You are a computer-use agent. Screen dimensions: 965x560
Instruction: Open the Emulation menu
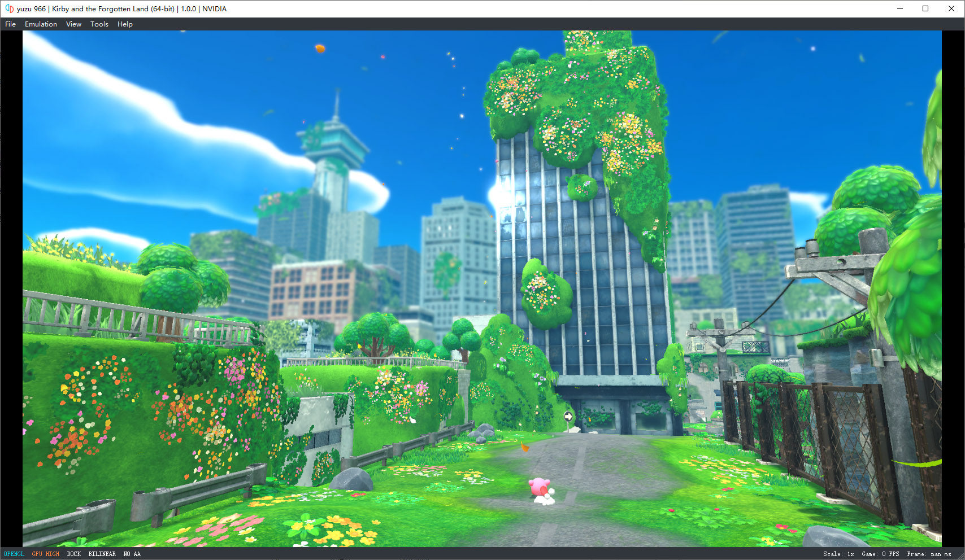pos(41,24)
